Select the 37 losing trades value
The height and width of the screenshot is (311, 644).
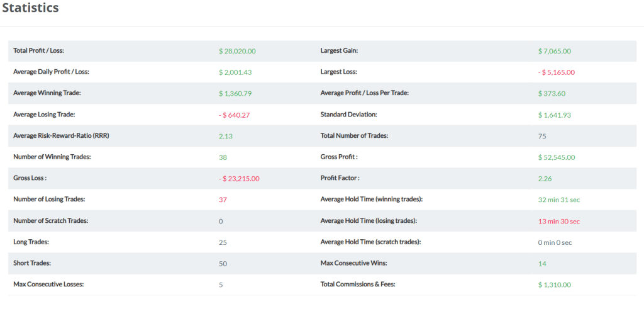(x=223, y=200)
